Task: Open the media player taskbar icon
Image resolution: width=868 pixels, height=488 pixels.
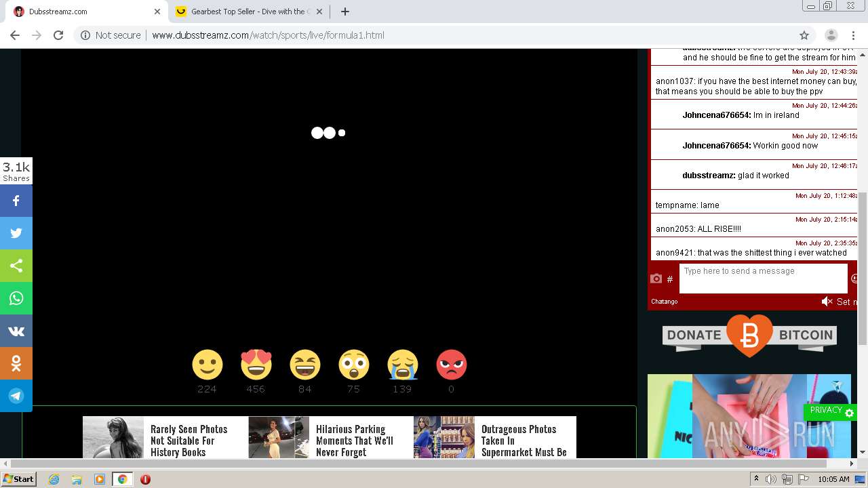Action: pyautogui.click(x=100, y=479)
